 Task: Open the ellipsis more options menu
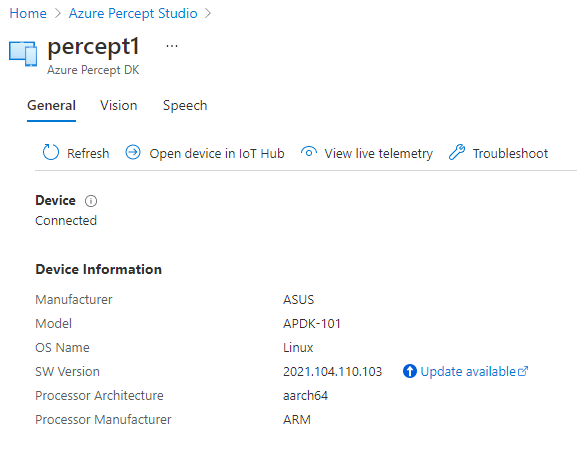(172, 46)
